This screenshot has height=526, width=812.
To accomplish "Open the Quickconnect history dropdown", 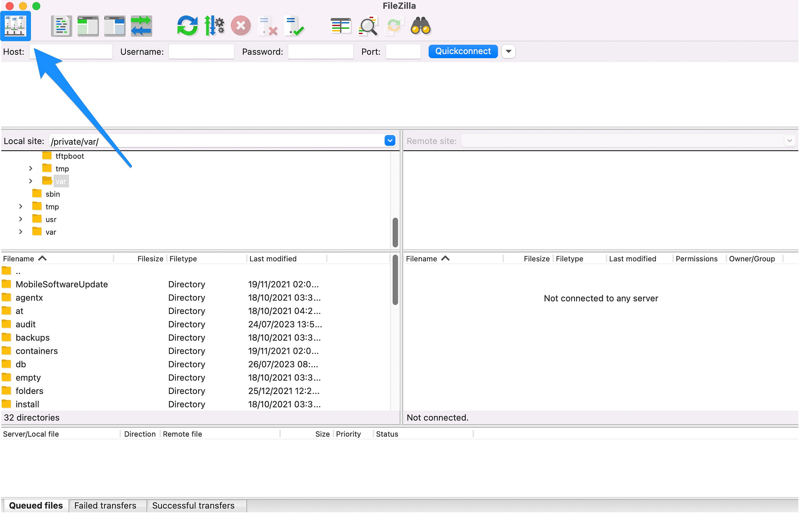I will tap(508, 51).
